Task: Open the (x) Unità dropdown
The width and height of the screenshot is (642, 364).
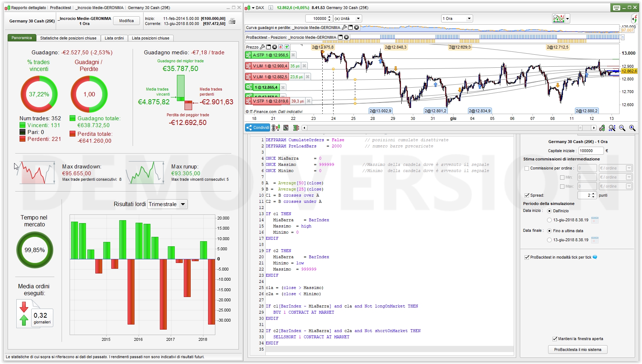Action: pyautogui.click(x=348, y=18)
